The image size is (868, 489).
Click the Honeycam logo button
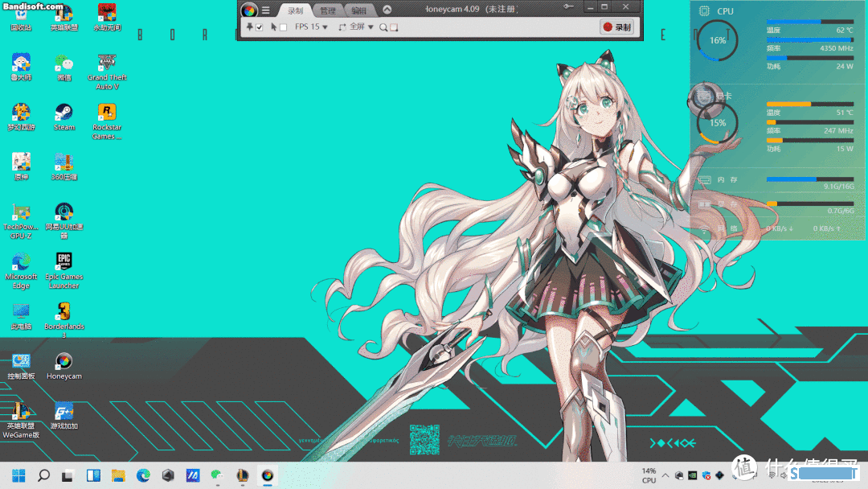[x=248, y=10]
